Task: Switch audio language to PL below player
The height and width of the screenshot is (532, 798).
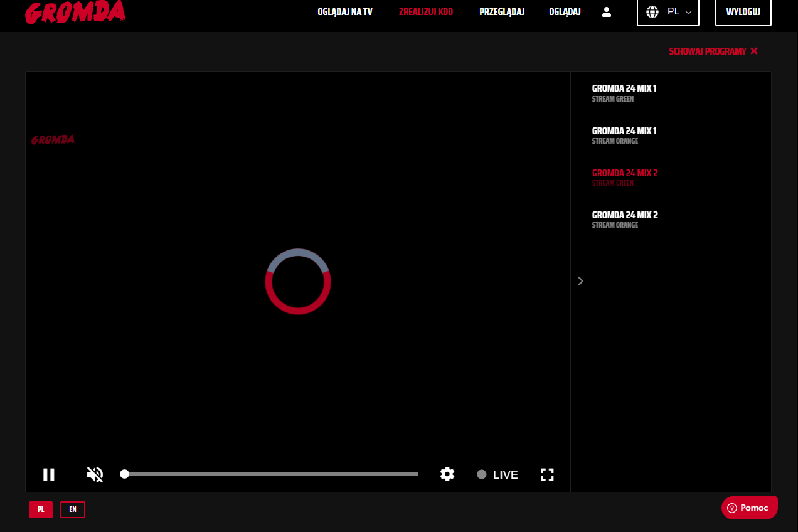Action: coord(41,509)
